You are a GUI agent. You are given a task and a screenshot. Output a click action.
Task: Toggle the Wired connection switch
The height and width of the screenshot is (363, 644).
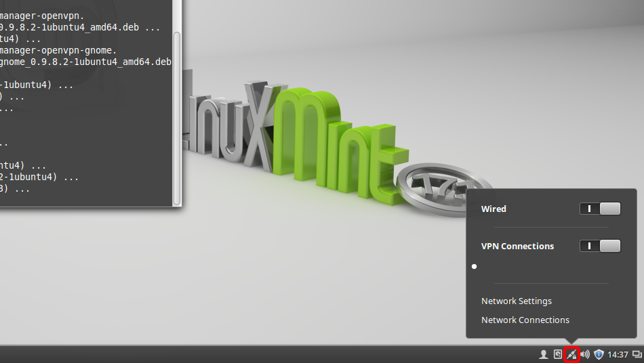pyautogui.click(x=600, y=209)
